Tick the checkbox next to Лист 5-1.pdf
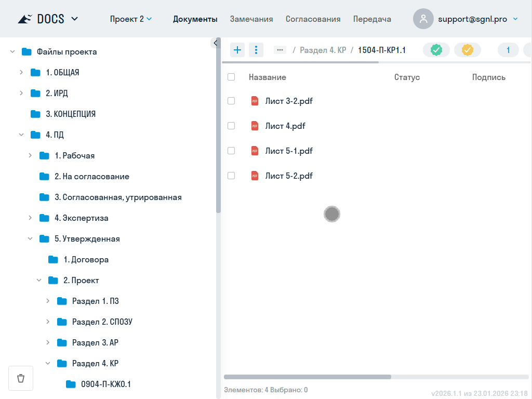 pyautogui.click(x=231, y=151)
